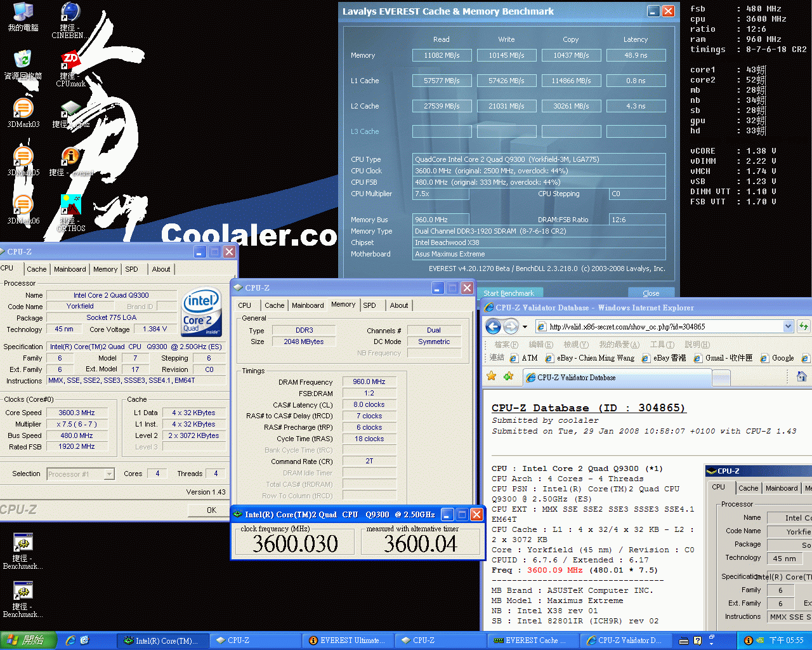Click the 960.0 MHz DRAM Frequency value
The image size is (812, 650).
[369, 381]
